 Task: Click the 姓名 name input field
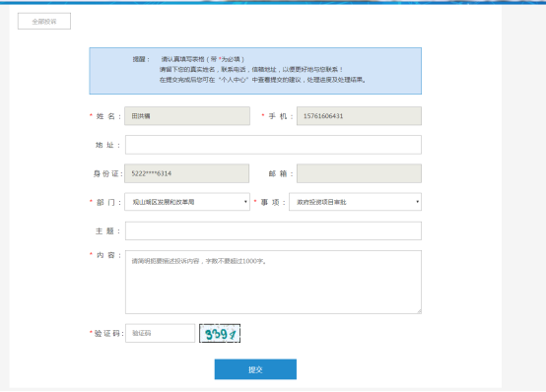click(x=187, y=116)
